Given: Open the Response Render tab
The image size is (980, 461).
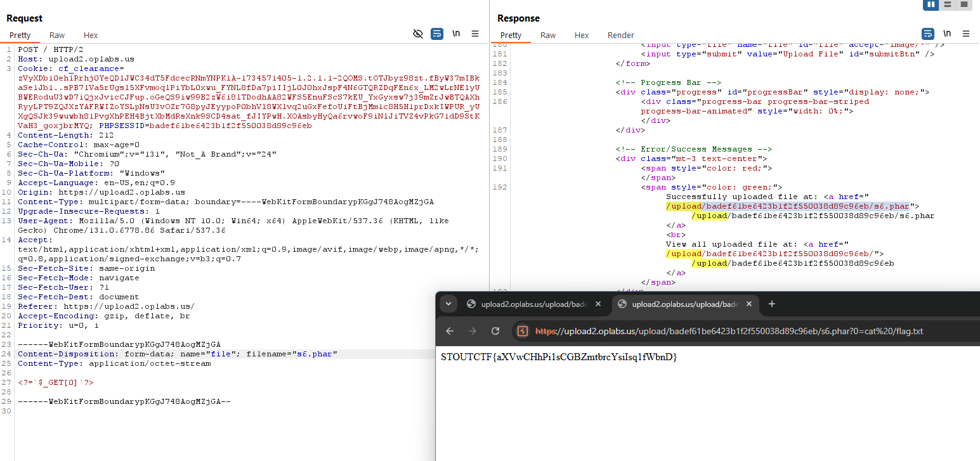Looking at the screenshot, I should (x=621, y=36).
